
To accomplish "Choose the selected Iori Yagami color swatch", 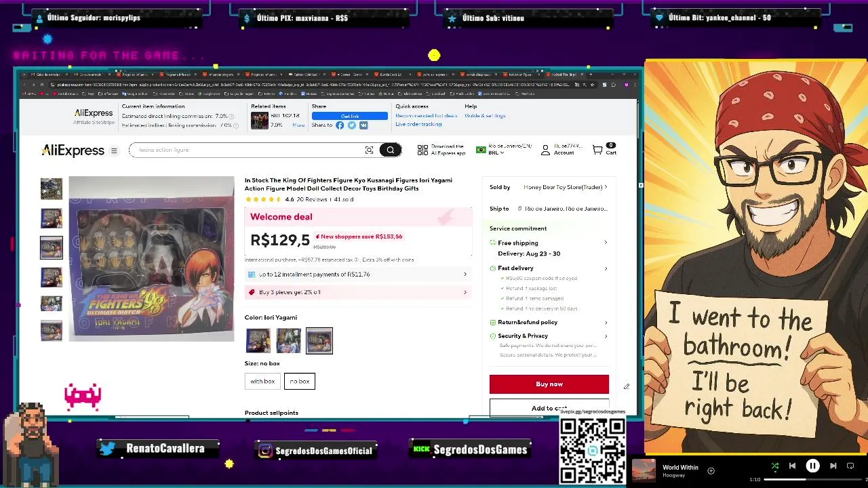I will pyautogui.click(x=319, y=341).
